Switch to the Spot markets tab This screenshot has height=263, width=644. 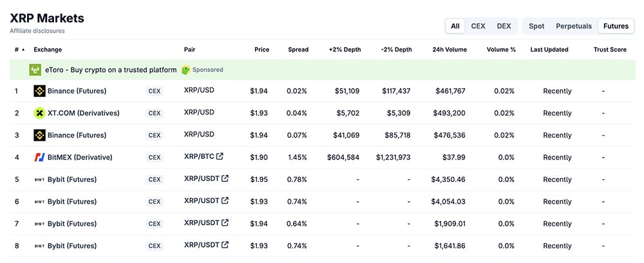[x=536, y=26]
